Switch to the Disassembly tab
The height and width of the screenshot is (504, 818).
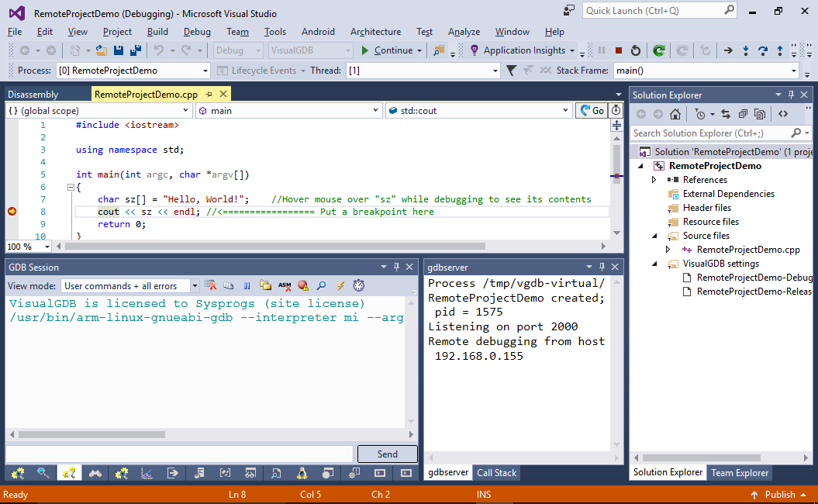pos(33,95)
